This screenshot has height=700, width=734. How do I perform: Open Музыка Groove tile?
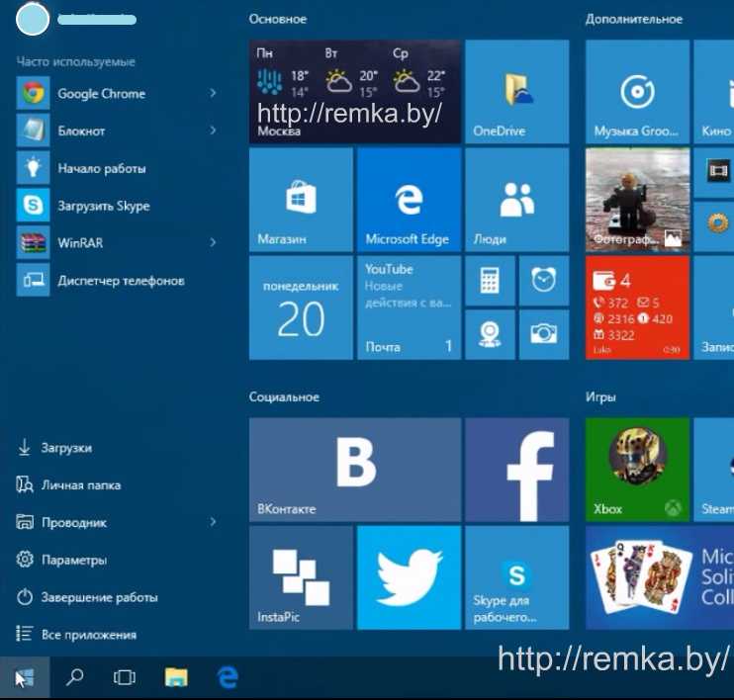click(637, 92)
